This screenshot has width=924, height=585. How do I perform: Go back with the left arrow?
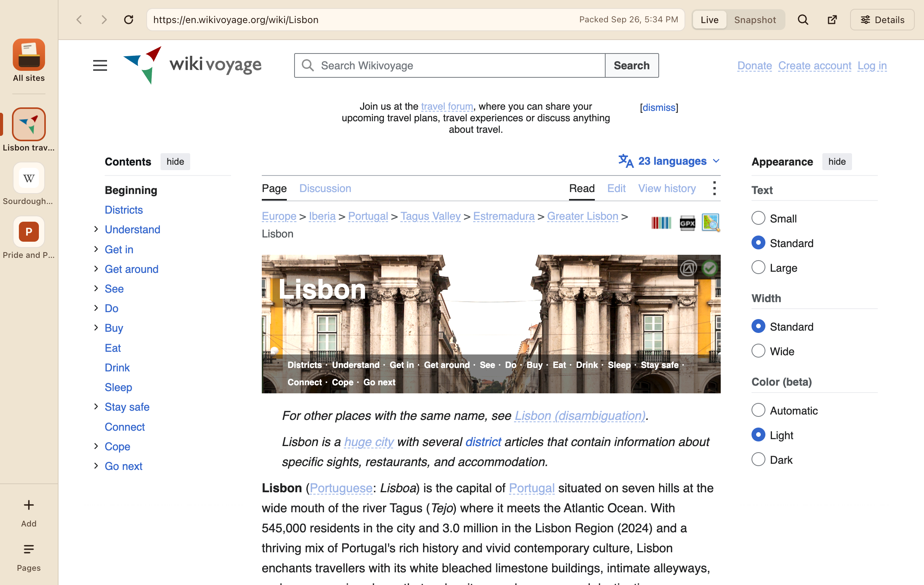pyautogui.click(x=79, y=20)
